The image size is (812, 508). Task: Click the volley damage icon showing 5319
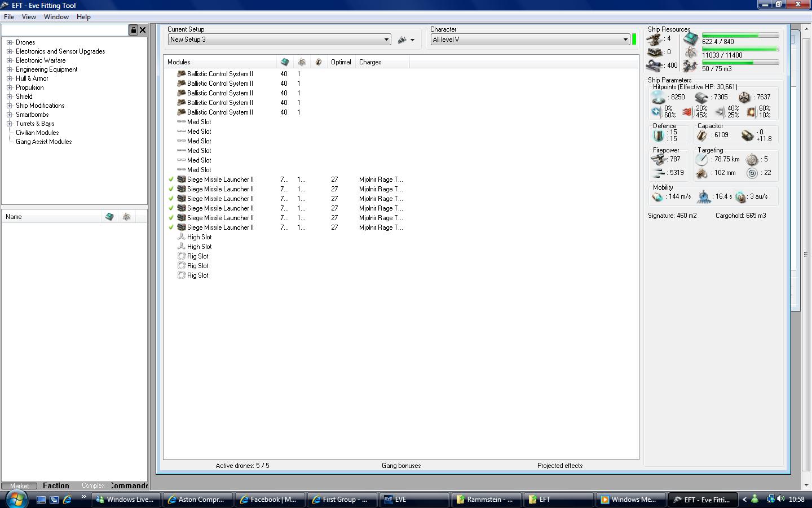658,173
